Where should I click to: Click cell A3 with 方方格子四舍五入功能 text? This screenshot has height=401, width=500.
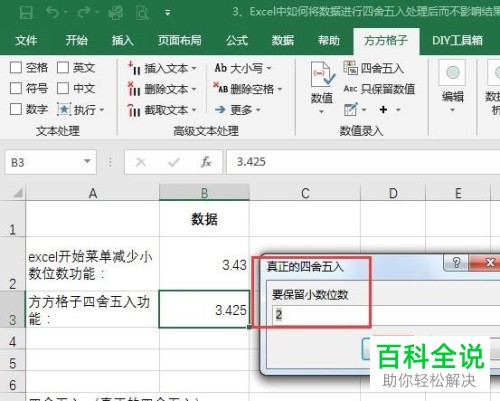pyautogui.click(x=93, y=309)
